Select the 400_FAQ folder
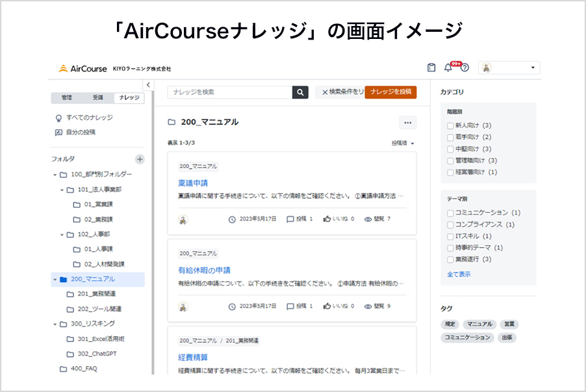The width and height of the screenshot is (586, 392). [79, 369]
